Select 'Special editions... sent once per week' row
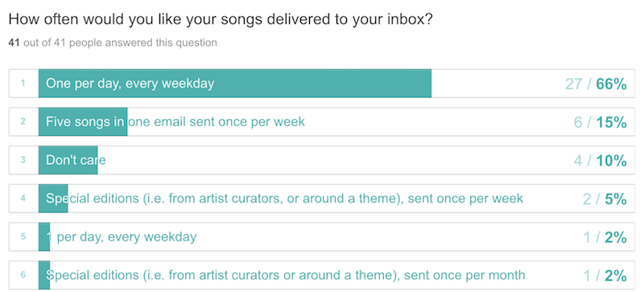 tap(321, 199)
